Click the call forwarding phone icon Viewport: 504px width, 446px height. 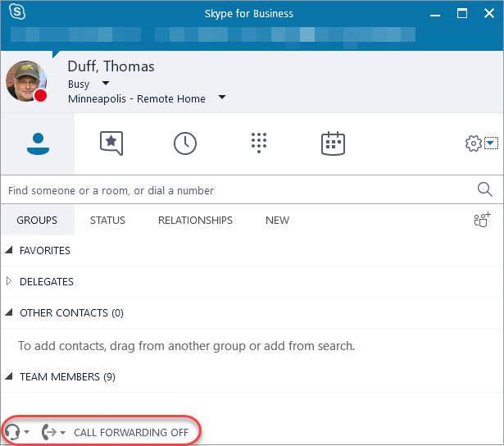pyautogui.click(x=49, y=432)
